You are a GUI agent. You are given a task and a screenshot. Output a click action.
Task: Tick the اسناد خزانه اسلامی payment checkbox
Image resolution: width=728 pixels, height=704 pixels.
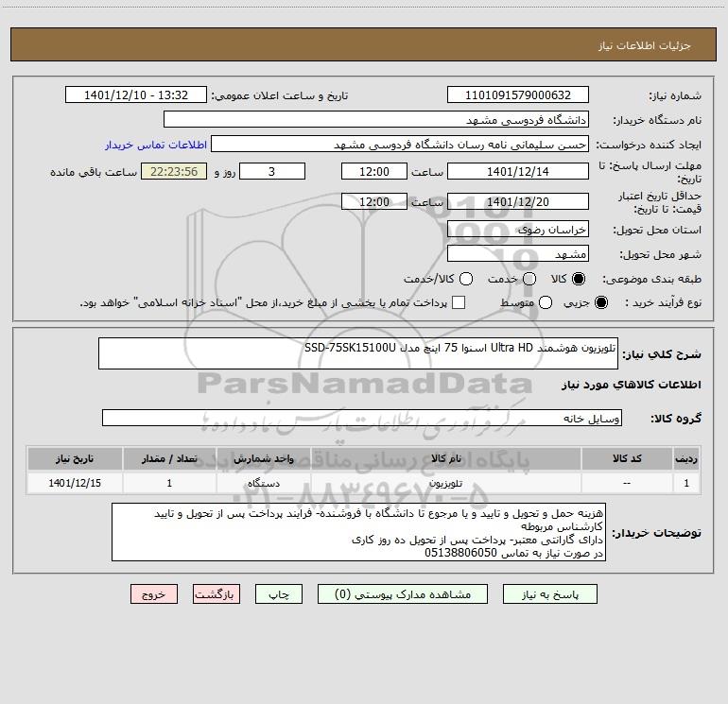[x=459, y=302]
